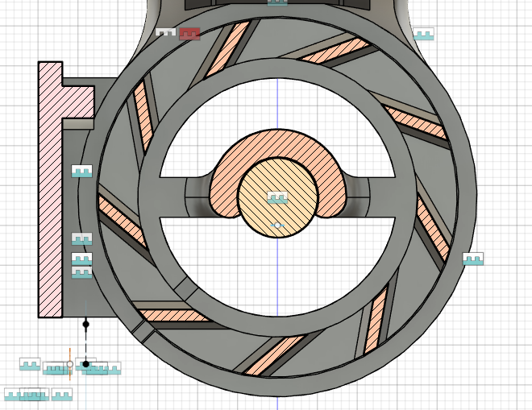Select the constraint glyph outside the ring's upper right
The height and width of the screenshot is (410, 532).
(x=424, y=34)
